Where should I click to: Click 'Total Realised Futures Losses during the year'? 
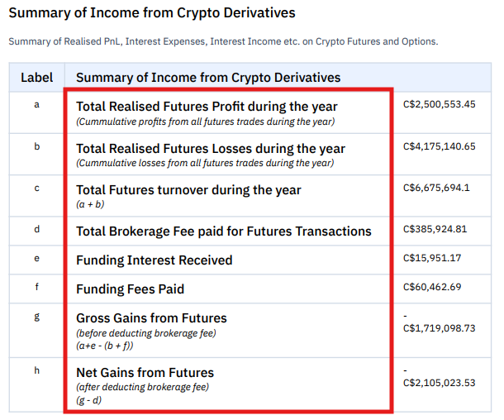211,148
